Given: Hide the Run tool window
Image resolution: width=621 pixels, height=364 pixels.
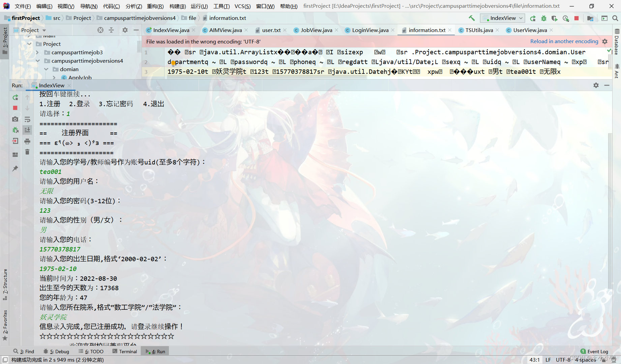Looking at the screenshot, I should click(x=607, y=85).
